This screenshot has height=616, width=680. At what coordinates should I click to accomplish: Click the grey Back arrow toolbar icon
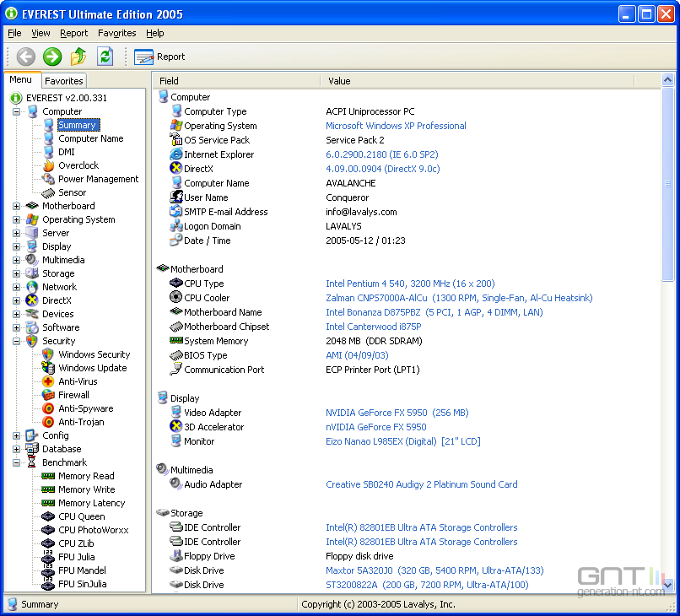coord(26,57)
